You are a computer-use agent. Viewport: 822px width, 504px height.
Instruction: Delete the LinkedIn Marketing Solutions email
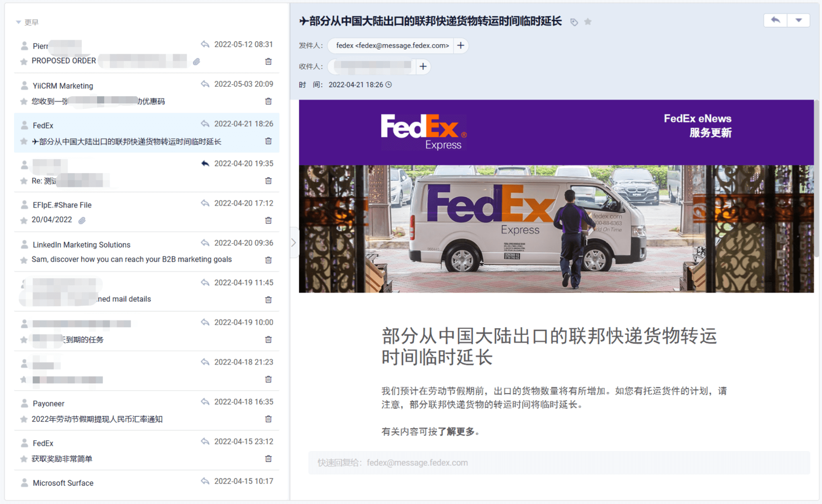(x=269, y=260)
